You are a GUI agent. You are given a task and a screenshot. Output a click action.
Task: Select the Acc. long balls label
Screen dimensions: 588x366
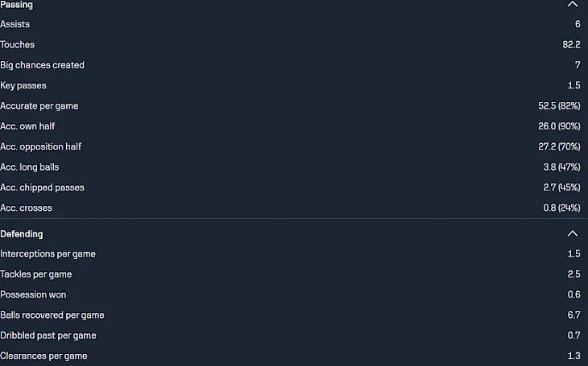[x=30, y=167]
